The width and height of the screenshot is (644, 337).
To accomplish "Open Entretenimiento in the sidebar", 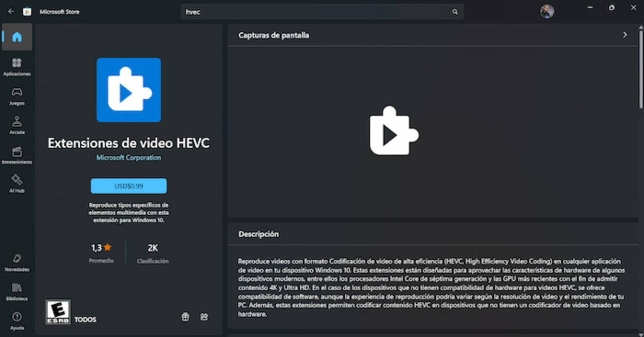I will click(17, 155).
